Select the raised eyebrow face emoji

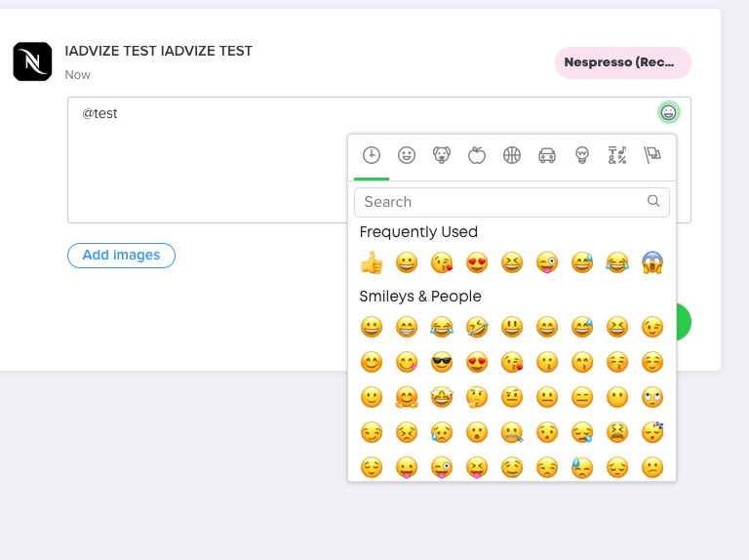pos(512,397)
